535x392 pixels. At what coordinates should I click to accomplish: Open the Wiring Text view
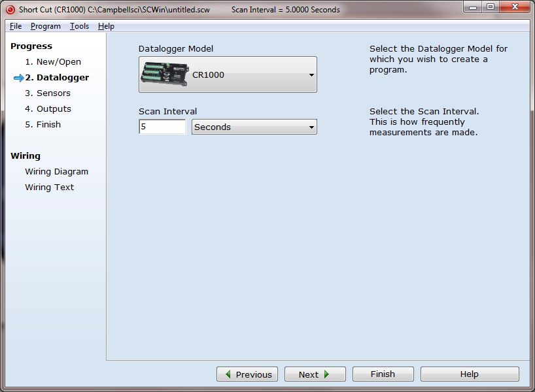50,187
